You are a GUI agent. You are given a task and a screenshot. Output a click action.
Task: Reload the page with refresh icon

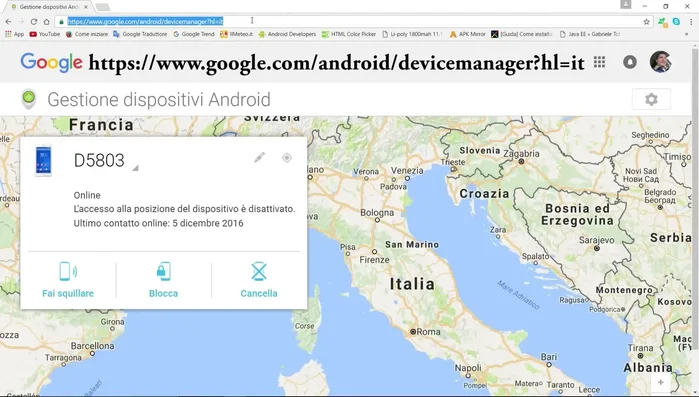click(x=33, y=21)
